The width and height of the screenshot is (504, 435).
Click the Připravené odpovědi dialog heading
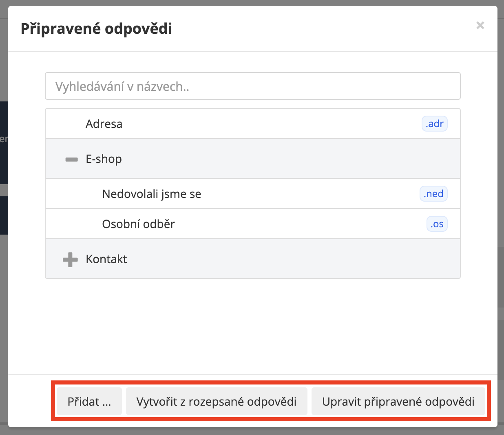[x=96, y=29]
